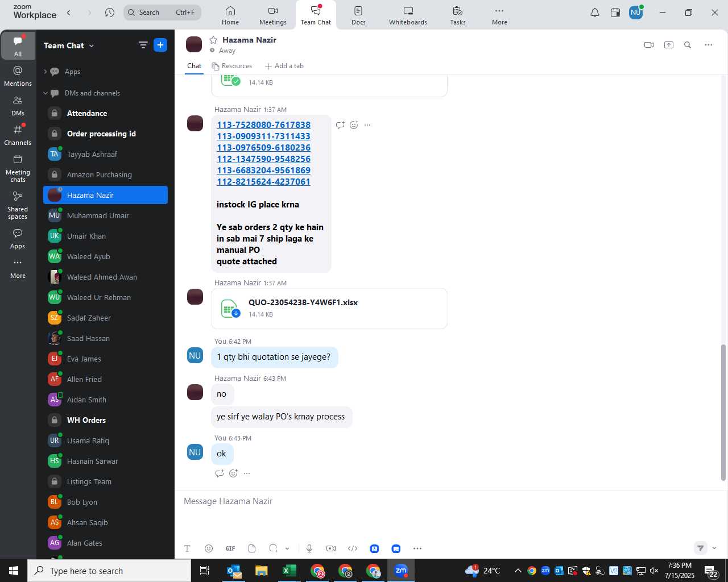
Task: Open order link 112-8215624-4237061
Action: pyautogui.click(x=263, y=182)
